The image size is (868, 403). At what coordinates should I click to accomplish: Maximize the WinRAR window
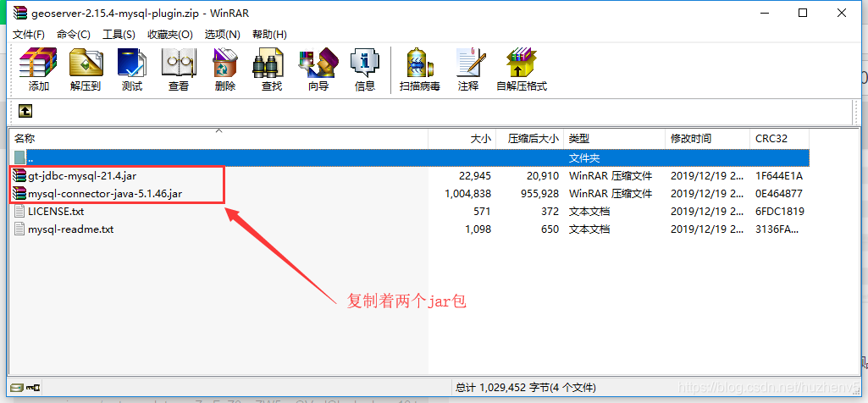[x=803, y=14]
